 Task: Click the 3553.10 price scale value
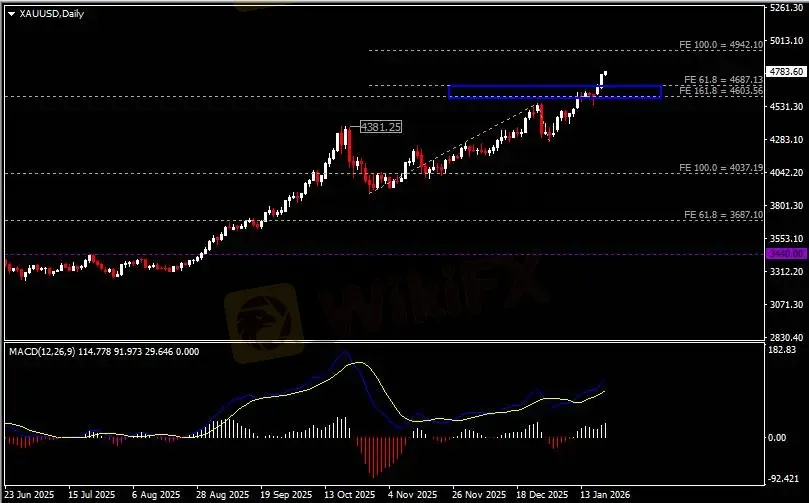point(786,239)
